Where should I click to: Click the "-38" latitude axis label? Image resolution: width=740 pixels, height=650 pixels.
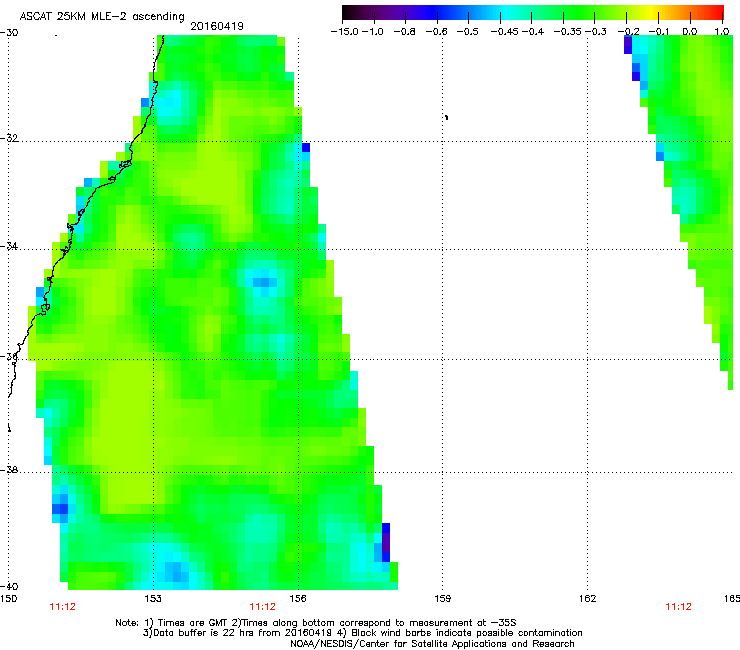coord(9,470)
